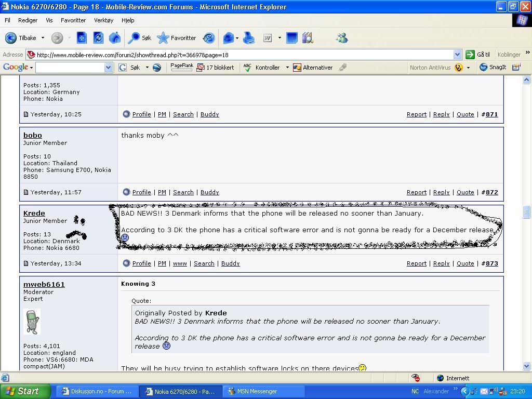Image resolution: width=532 pixels, height=399 pixels.
Task: Edit the page with the Word icon
Action: pyautogui.click(x=268, y=38)
